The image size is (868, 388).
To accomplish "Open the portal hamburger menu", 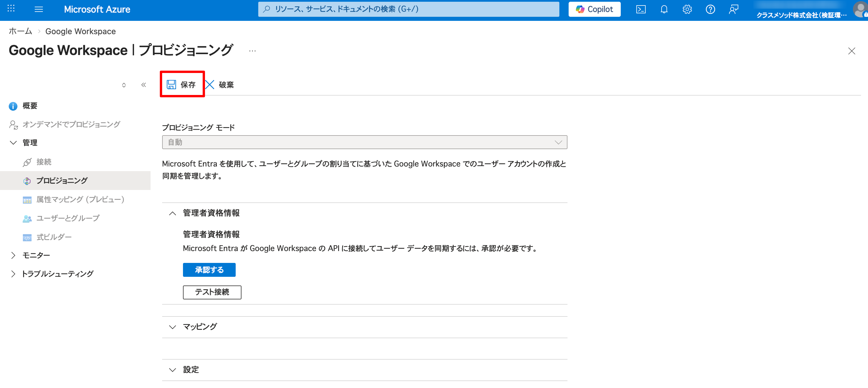I will pyautogui.click(x=39, y=9).
